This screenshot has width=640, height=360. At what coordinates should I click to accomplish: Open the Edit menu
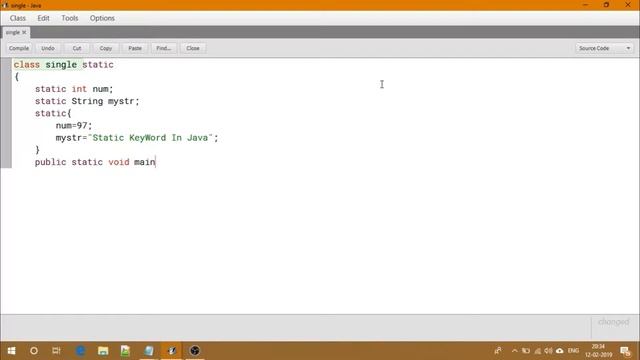(x=43, y=18)
